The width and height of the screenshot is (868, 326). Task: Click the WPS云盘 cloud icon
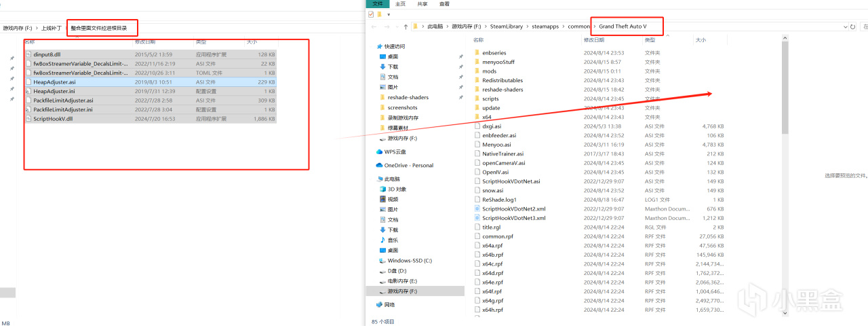click(x=379, y=151)
